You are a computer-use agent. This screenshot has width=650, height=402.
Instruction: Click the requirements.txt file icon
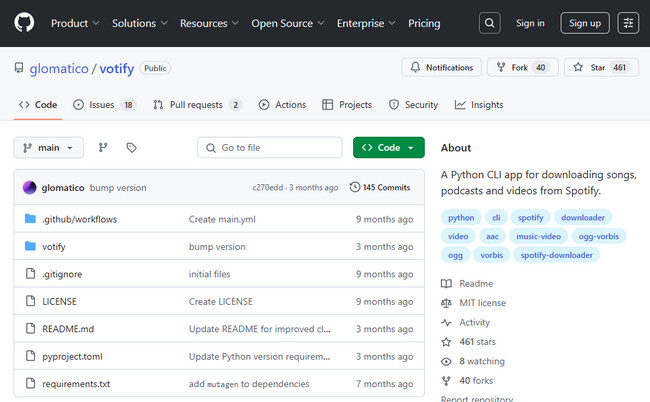(x=30, y=383)
